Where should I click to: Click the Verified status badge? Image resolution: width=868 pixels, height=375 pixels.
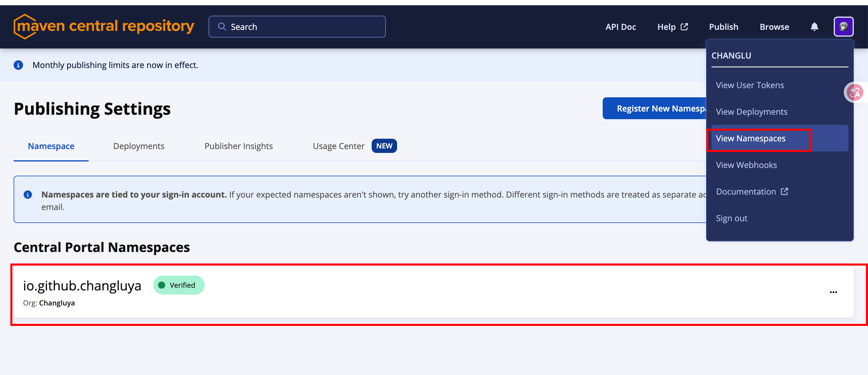[x=178, y=285]
